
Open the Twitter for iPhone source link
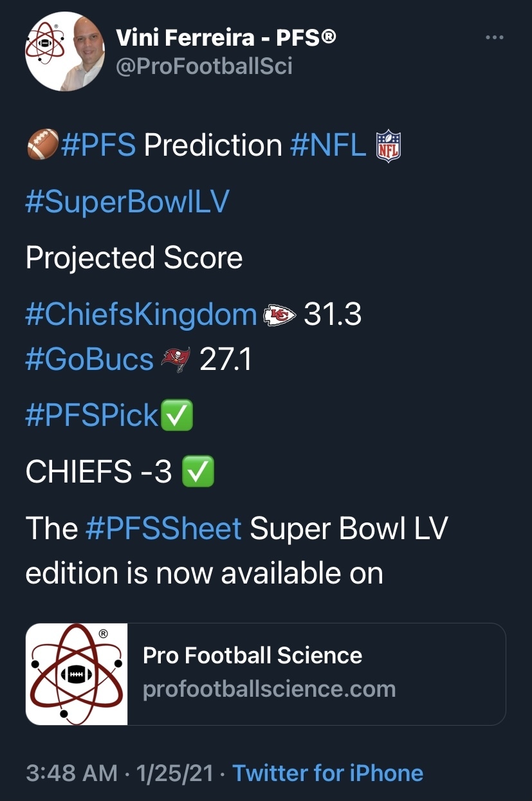click(x=327, y=773)
